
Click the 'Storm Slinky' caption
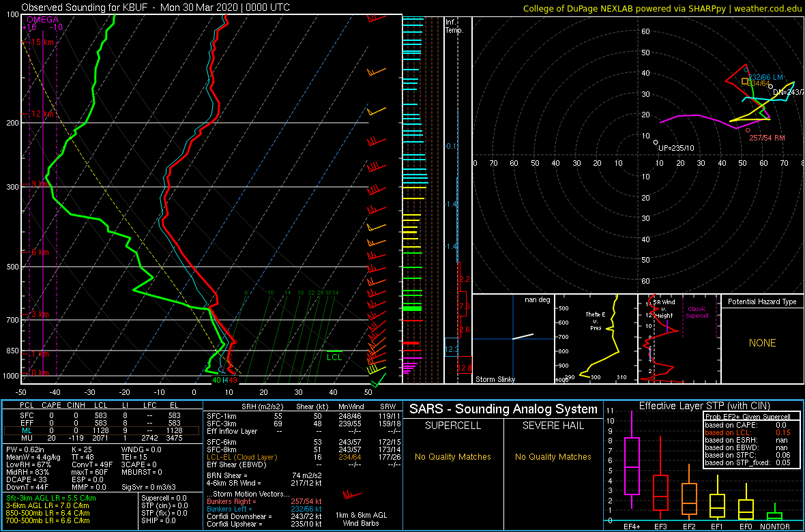pyautogui.click(x=495, y=379)
